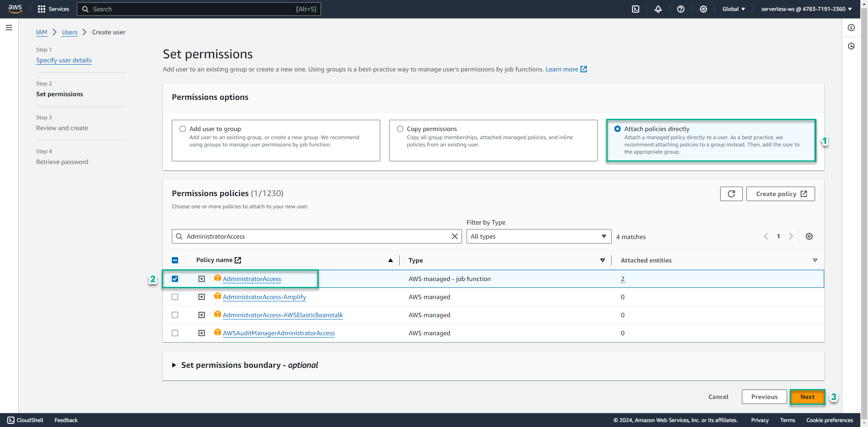Clear the AdministratorAccess search text
The image size is (868, 427).
[x=455, y=236]
